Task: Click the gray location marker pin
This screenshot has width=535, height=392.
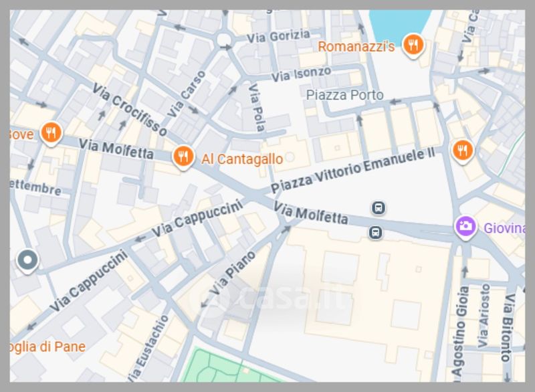Action: click(x=27, y=261)
